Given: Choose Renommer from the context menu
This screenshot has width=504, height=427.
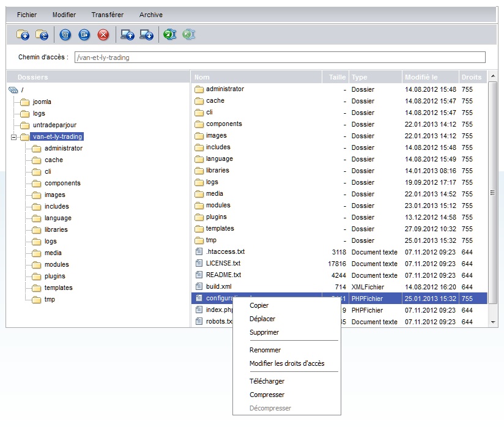Looking at the screenshot, I should coord(265,350).
